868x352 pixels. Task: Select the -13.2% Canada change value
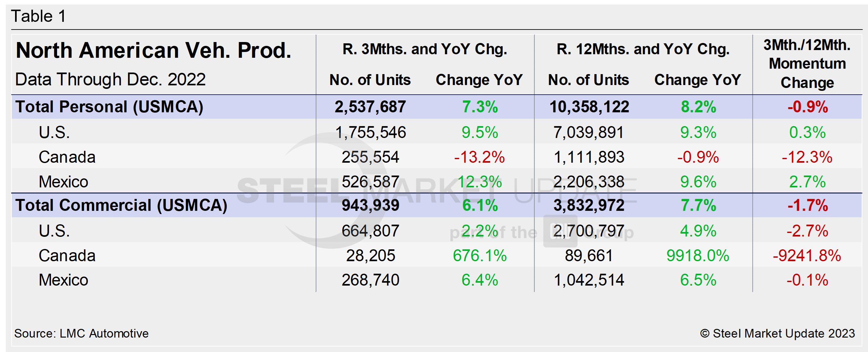[x=479, y=157]
